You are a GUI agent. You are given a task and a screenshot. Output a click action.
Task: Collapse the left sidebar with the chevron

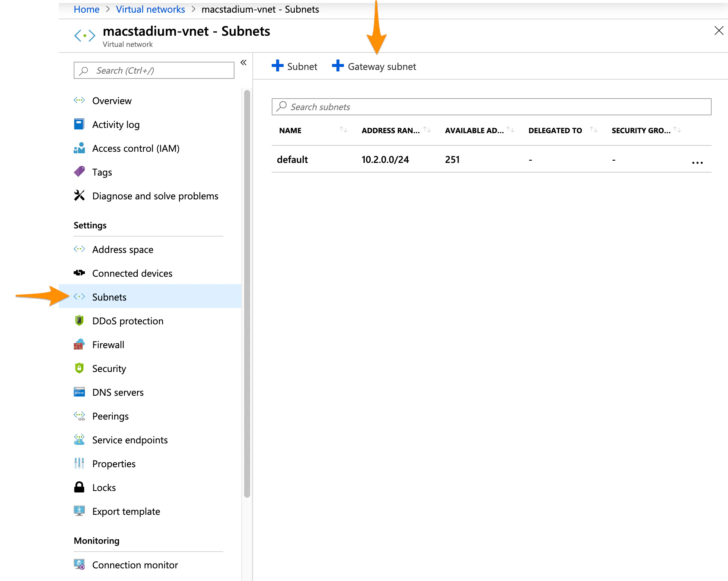[x=243, y=62]
